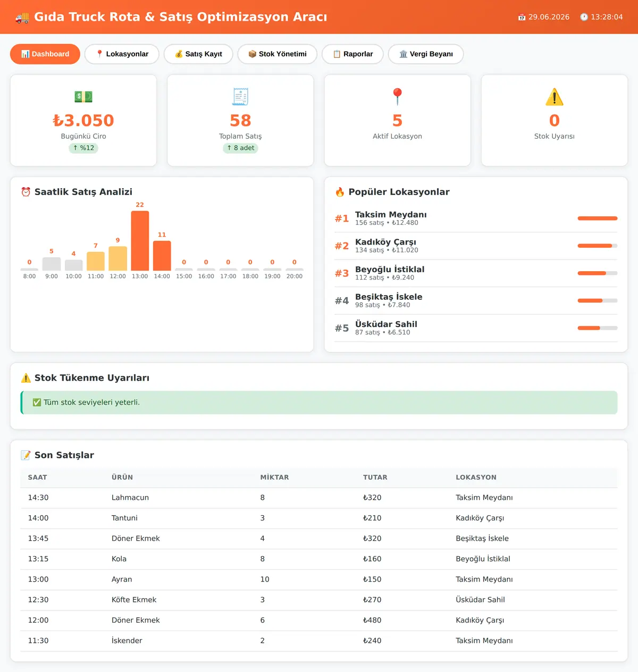Image resolution: width=638 pixels, height=672 pixels.
Task: Click the food truck logo icon
Action: coord(22,17)
